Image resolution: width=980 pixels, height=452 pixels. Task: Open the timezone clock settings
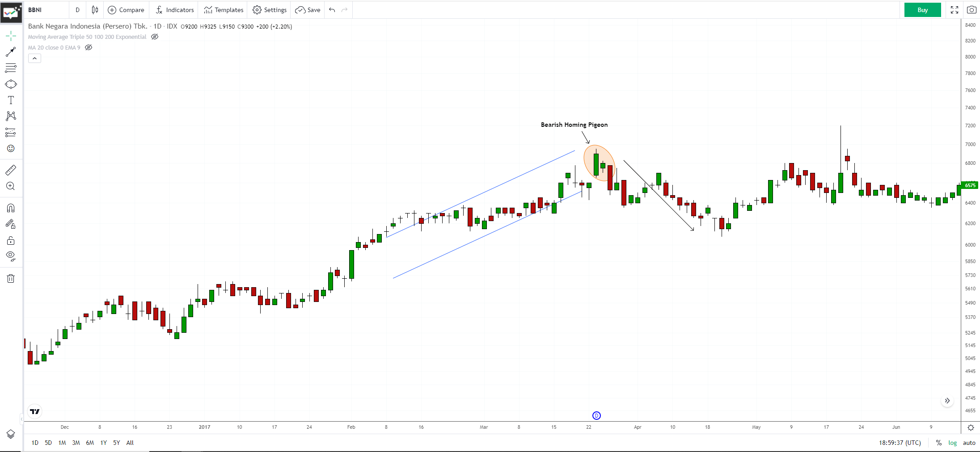(900, 443)
